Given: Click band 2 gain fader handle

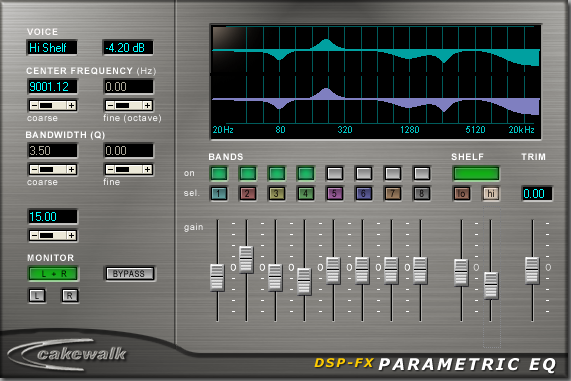Looking at the screenshot, I should click(246, 259).
